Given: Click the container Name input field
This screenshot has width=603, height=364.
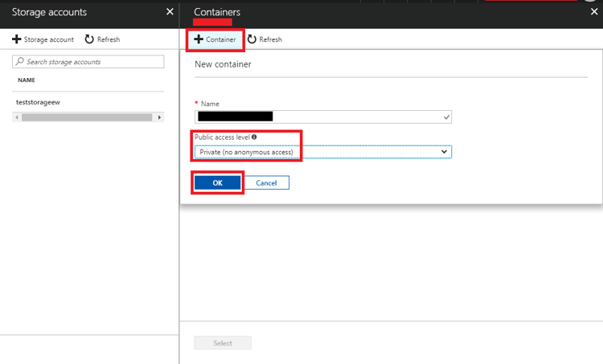Looking at the screenshot, I should pyautogui.click(x=323, y=117).
